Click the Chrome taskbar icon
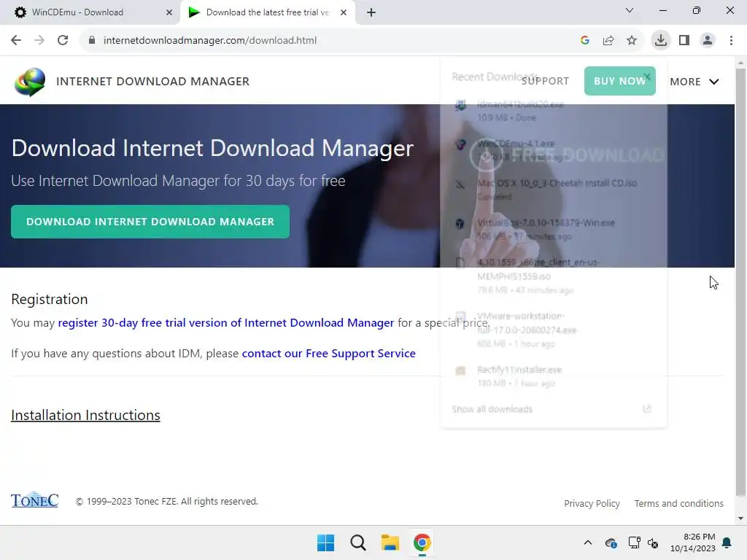 (422, 542)
